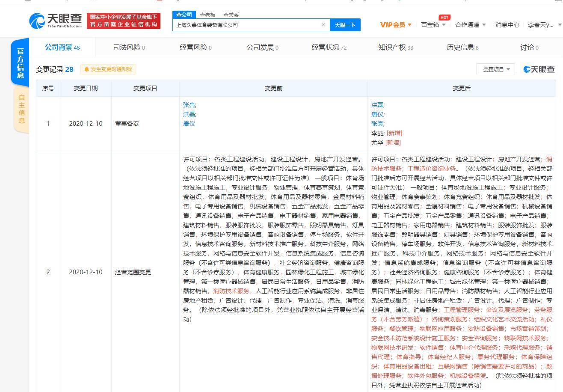
Task: Click the 天眼一下 search button
Action: coord(346,25)
